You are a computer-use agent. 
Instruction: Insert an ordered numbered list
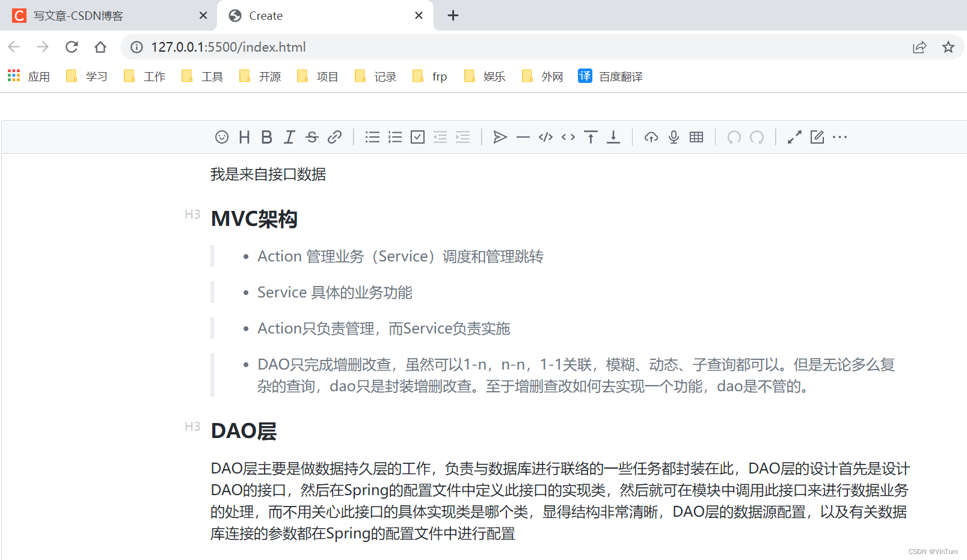[395, 137]
